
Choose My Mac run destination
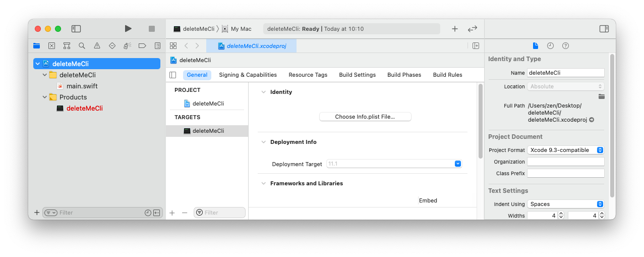pyautogui.click(x=237, y=29)
